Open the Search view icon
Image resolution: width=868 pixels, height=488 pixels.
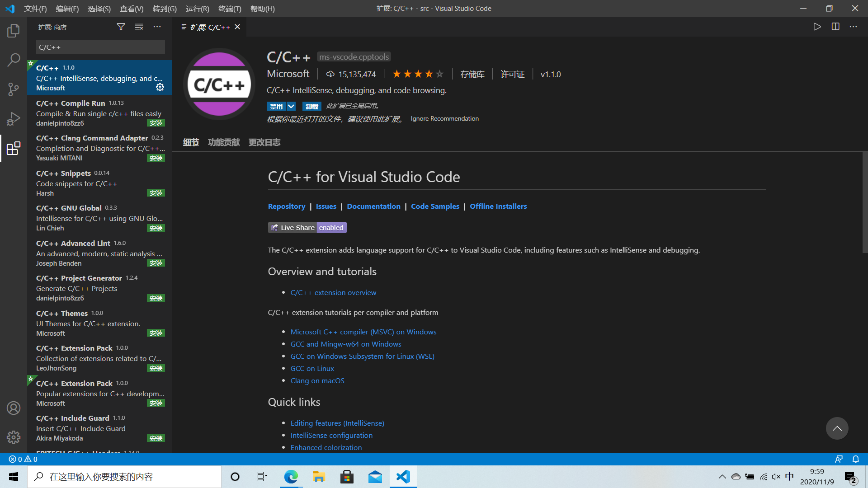(x=14, y=60)
